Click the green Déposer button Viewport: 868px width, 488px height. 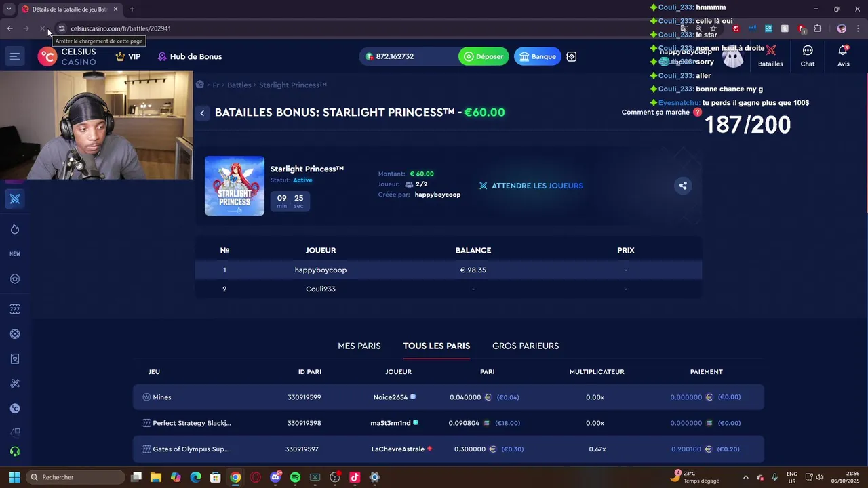point(483,56)
